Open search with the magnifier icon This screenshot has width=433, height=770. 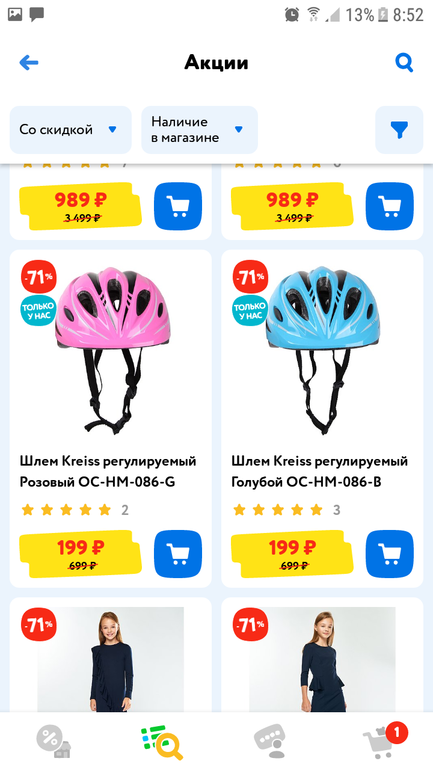coord(404,63)
